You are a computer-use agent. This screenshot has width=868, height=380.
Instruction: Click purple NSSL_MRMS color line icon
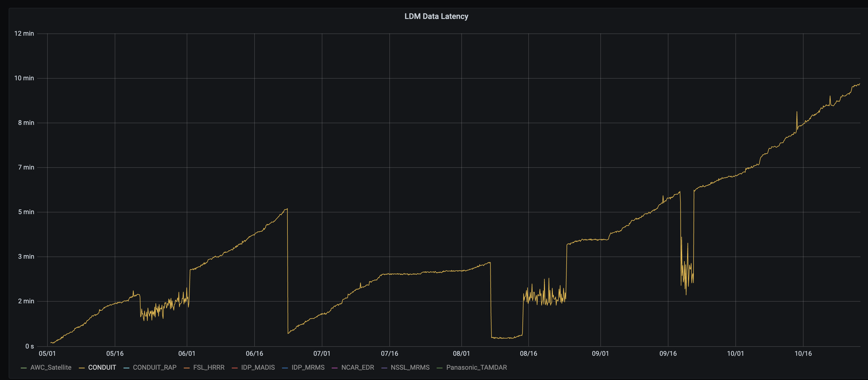pyautogui.click(x=384, y=368)
